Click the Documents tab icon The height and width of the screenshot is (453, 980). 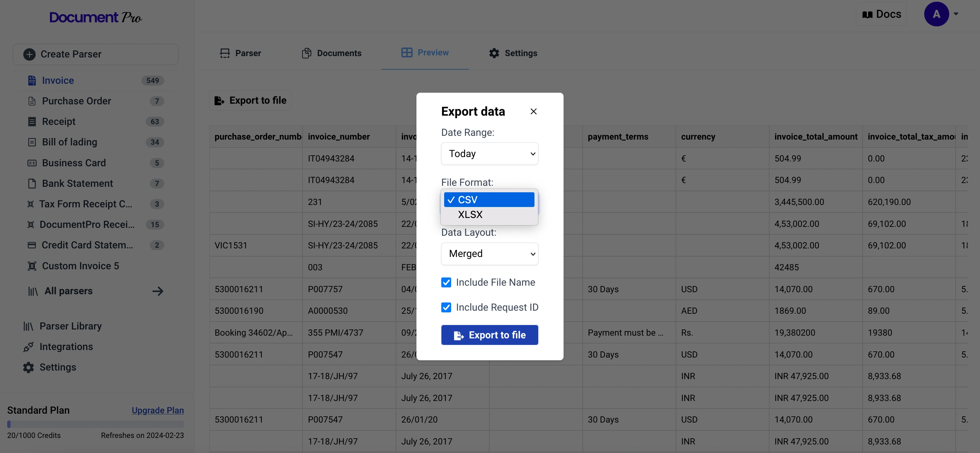(x=307, y=53)
